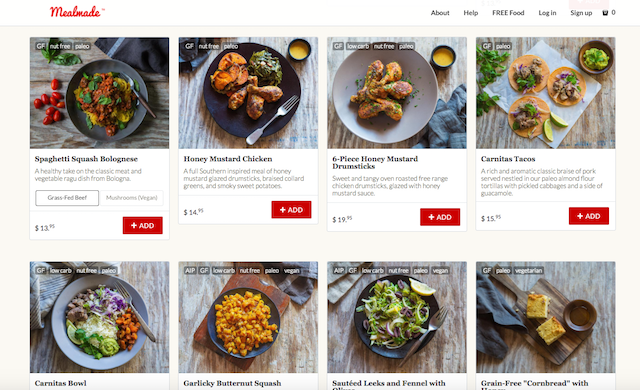
Task: Choose the Mushrooms (Vegan) option
Action: coord(131,198)
